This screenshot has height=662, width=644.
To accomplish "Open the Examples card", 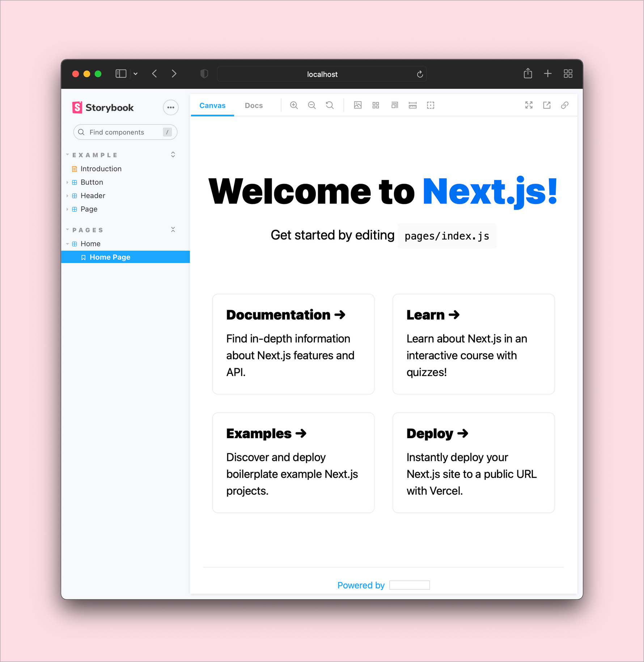I will (293, 463).
